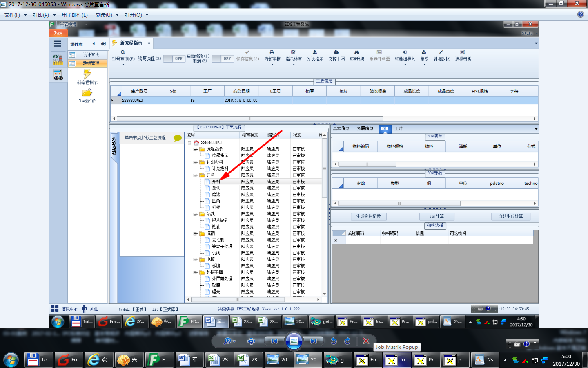Collapse the 组件库 panel with left arrow
The image size is (588, 368).
click(94, 44)
